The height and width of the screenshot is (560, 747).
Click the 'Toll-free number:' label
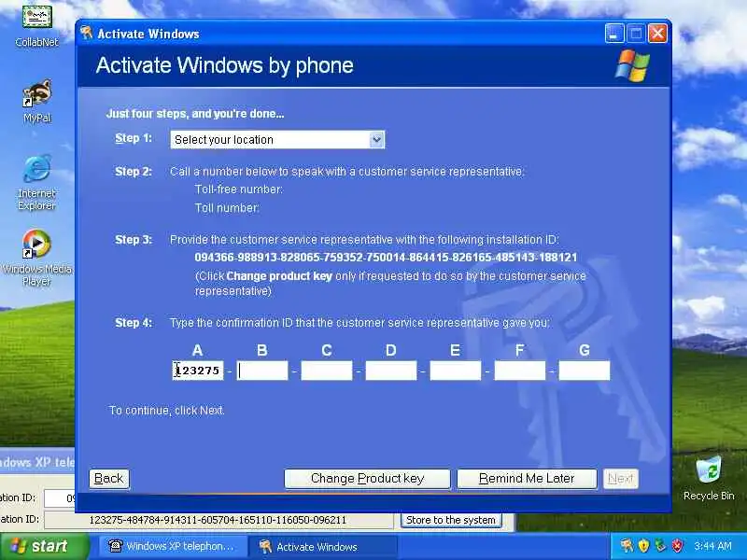point(239,189)
